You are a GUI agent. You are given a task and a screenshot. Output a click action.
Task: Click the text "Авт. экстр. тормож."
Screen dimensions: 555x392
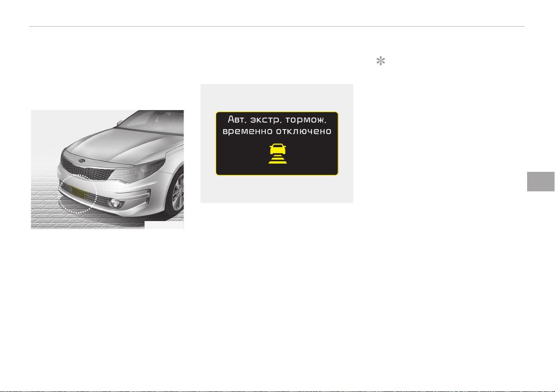coord(277,119)
